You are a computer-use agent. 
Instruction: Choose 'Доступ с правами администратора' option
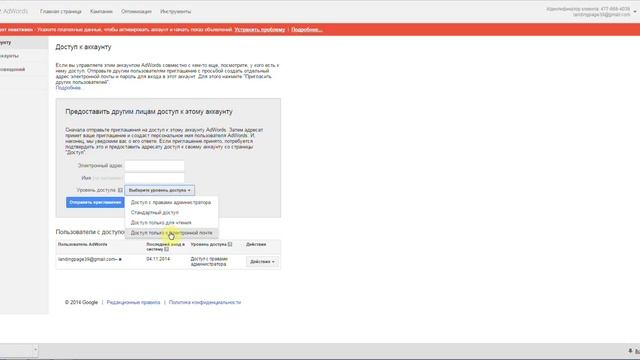pyautogui.click(x=171, y=202)
